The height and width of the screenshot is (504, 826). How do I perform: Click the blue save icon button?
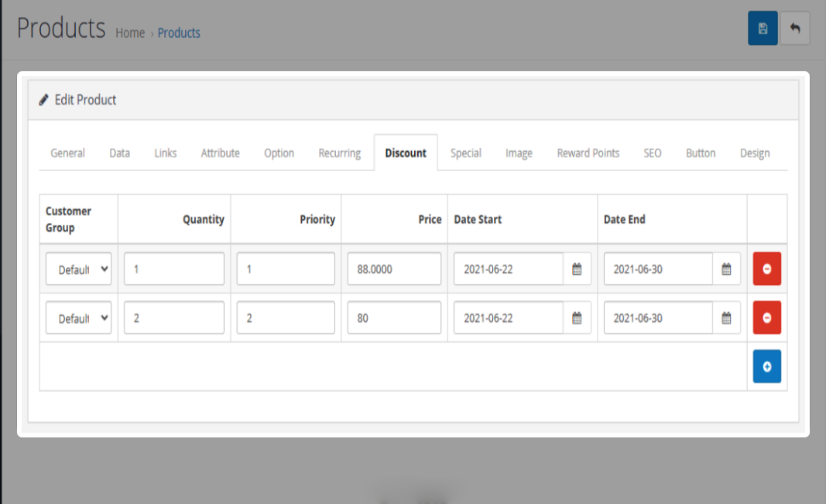763,29
